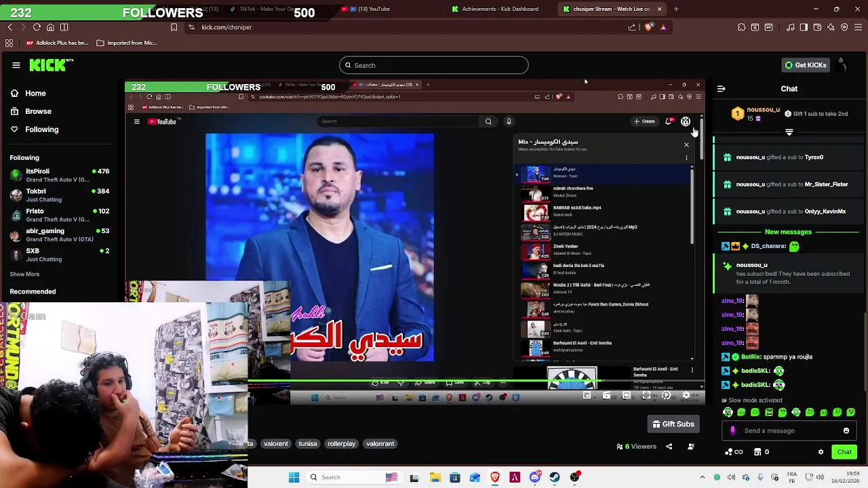Open File Explorer from the taskbar
This screenshot has height=488, width=868.
tap(435, 477)
